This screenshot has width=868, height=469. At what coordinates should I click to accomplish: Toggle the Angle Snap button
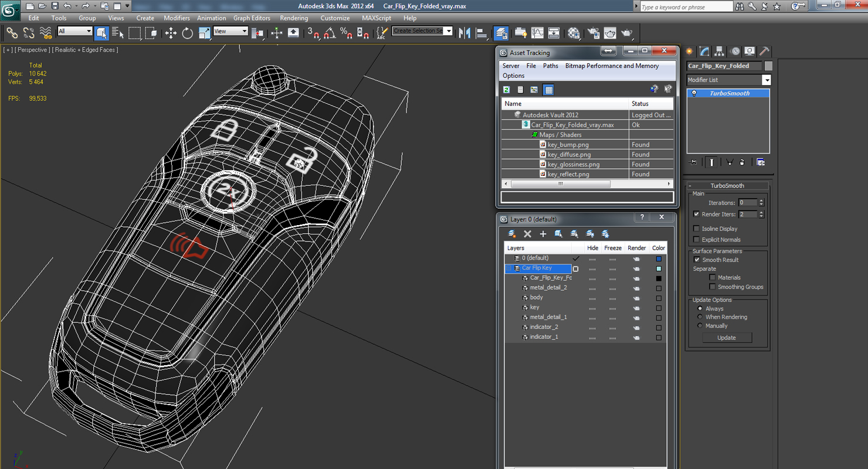click(330, 33)
